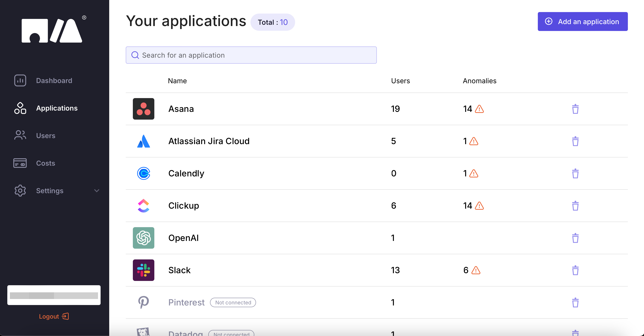Delete the Clickup application via trash icon

[x=575, y=206]
